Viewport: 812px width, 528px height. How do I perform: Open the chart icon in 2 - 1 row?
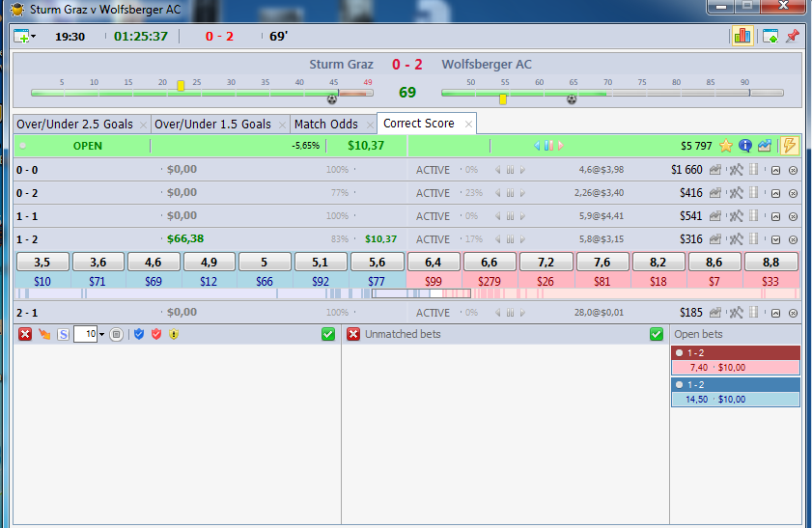pos(715,313)
